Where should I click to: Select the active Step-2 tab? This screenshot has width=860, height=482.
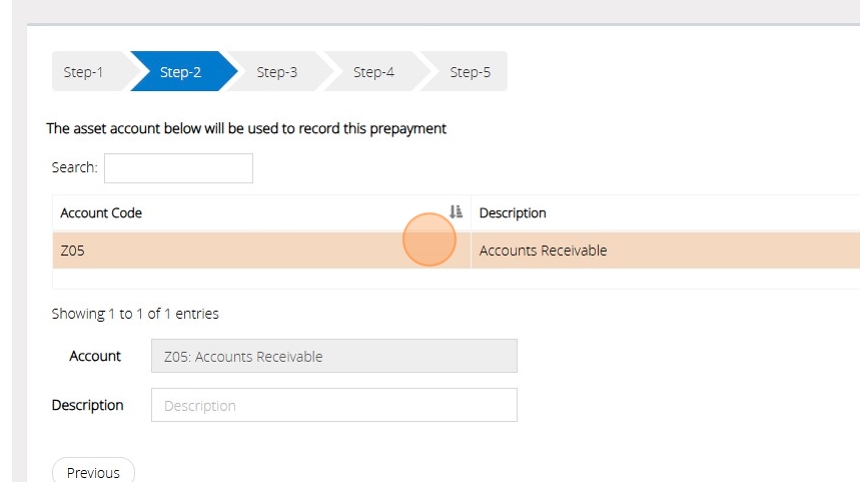click(181, 72)
